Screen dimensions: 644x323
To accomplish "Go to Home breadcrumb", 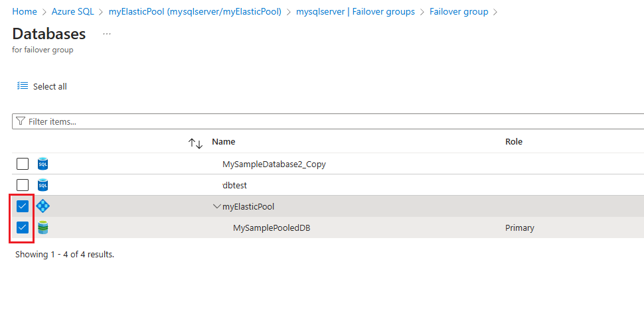I will 25,11.
